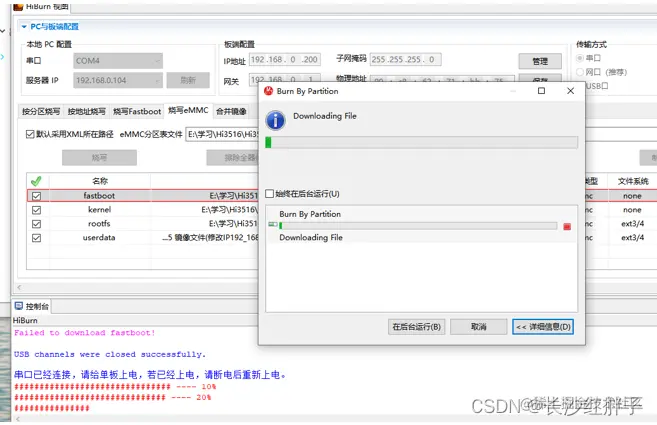Uncheck the fastboot partition checkbox
This screenshot has height=425, width=657.
tap(36, 196)
